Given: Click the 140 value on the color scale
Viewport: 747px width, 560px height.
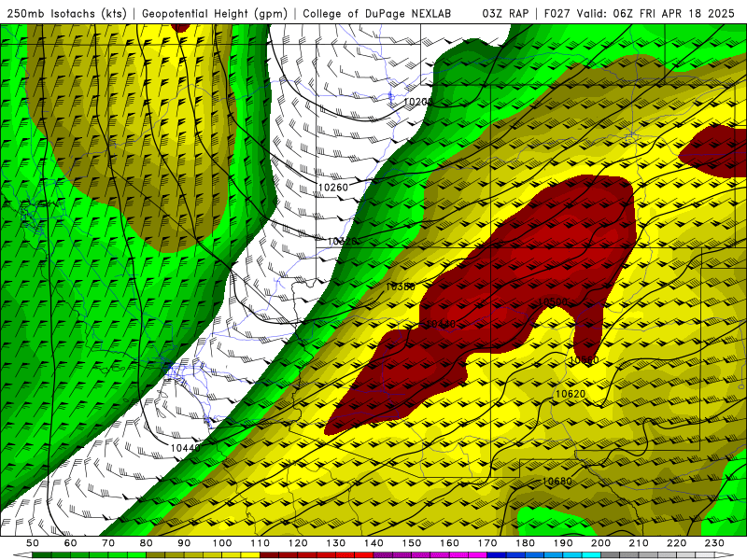Looking at the screenshot, I should (373, 543).
